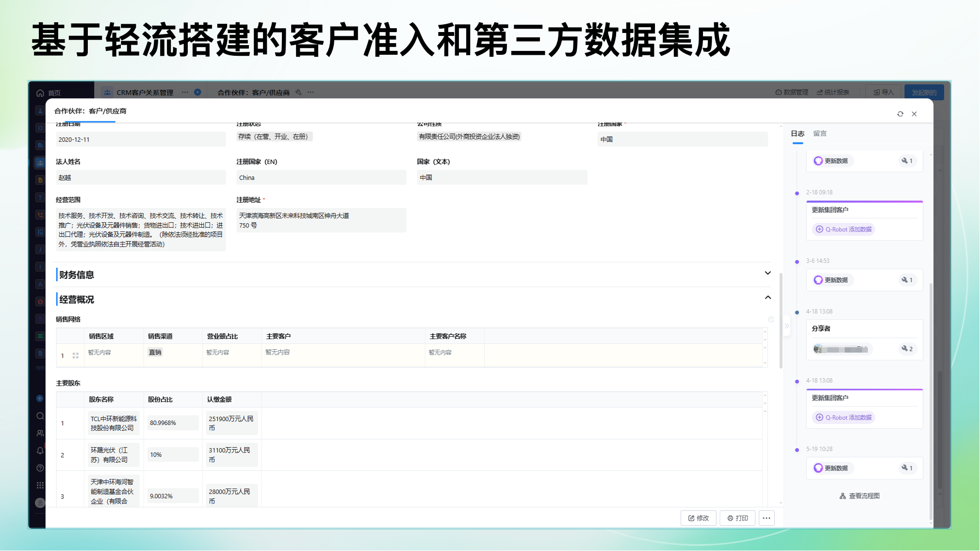Viewport: 980px width, 551px height.
Task: Click the 注册地址 field
Action: click(321, 220)
